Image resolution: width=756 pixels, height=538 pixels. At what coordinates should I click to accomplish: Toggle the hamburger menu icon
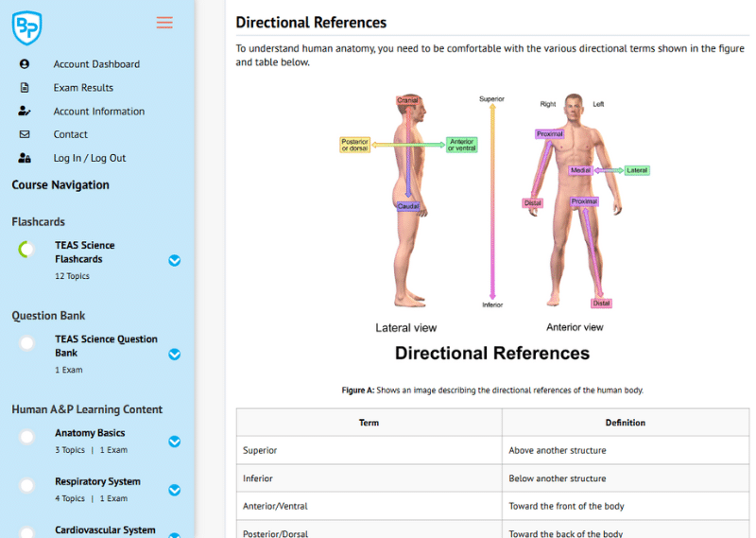point(164,23)
